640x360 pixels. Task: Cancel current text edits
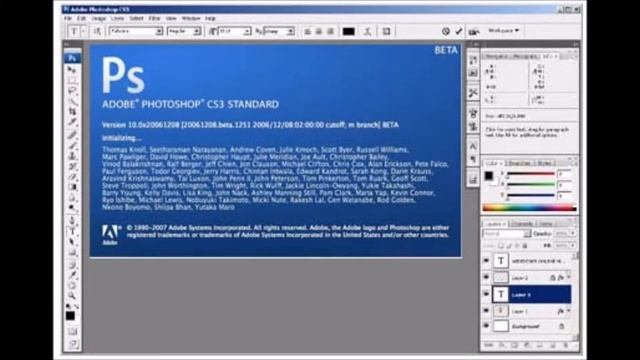pos(446,31)
